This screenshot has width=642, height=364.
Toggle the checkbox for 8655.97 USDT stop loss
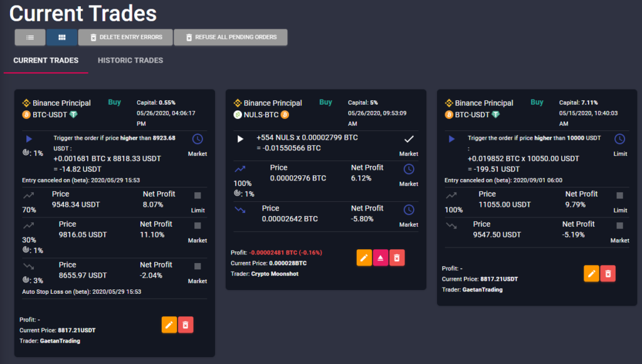click(197, 266)
